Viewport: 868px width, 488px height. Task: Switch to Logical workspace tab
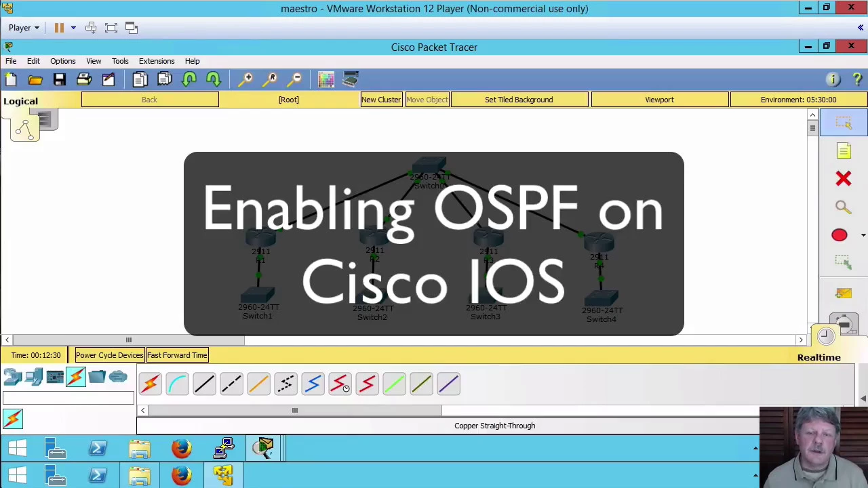(20, 101)
